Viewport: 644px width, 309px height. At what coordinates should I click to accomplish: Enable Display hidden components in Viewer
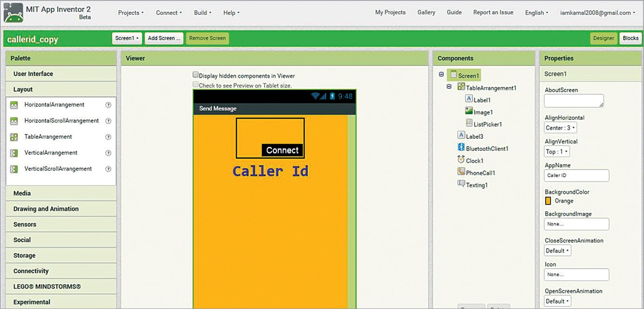(195, 75)
